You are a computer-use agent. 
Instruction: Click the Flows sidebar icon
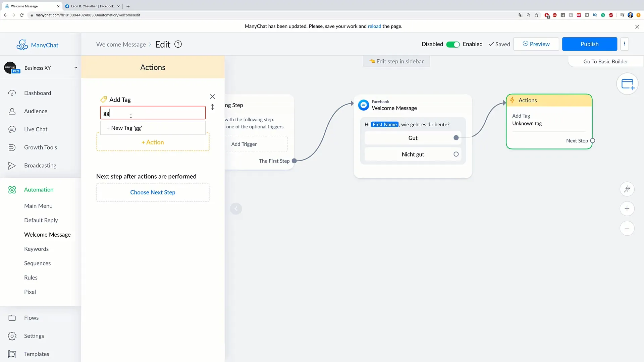pos(12,317)
